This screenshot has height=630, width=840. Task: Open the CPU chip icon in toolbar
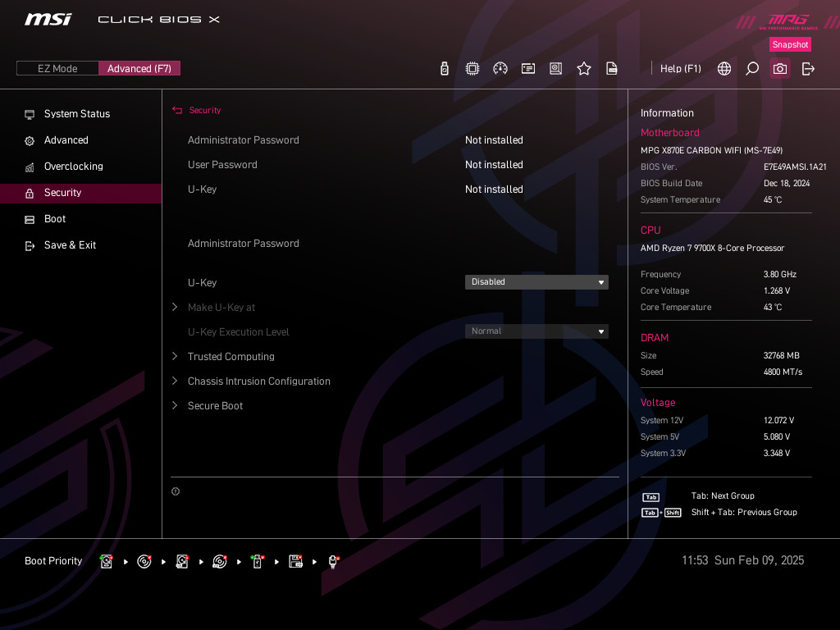(472, 69)
